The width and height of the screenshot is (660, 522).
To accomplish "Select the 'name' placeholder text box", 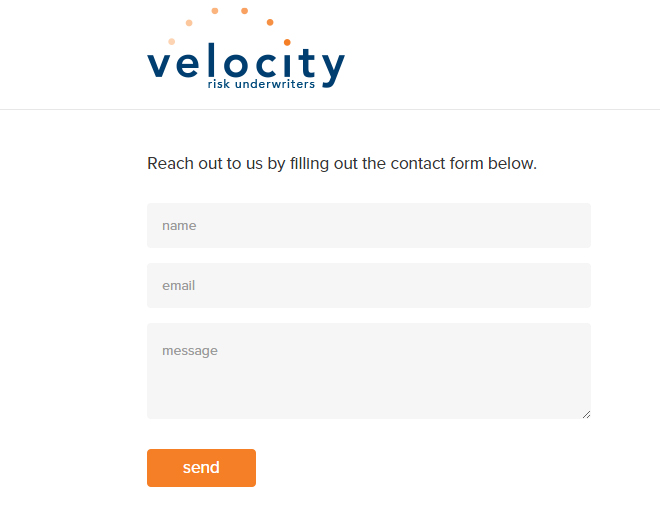I will click(179, 226).
